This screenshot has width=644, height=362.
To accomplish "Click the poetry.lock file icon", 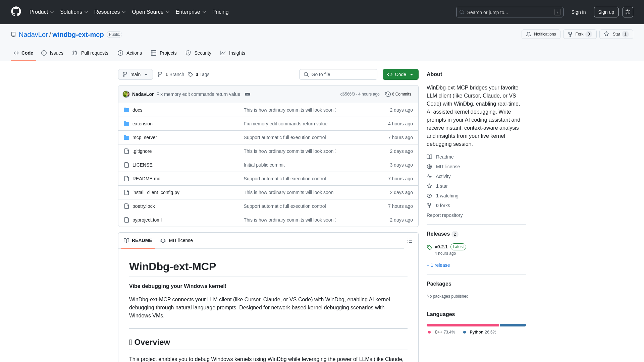I will pos(126,206).
